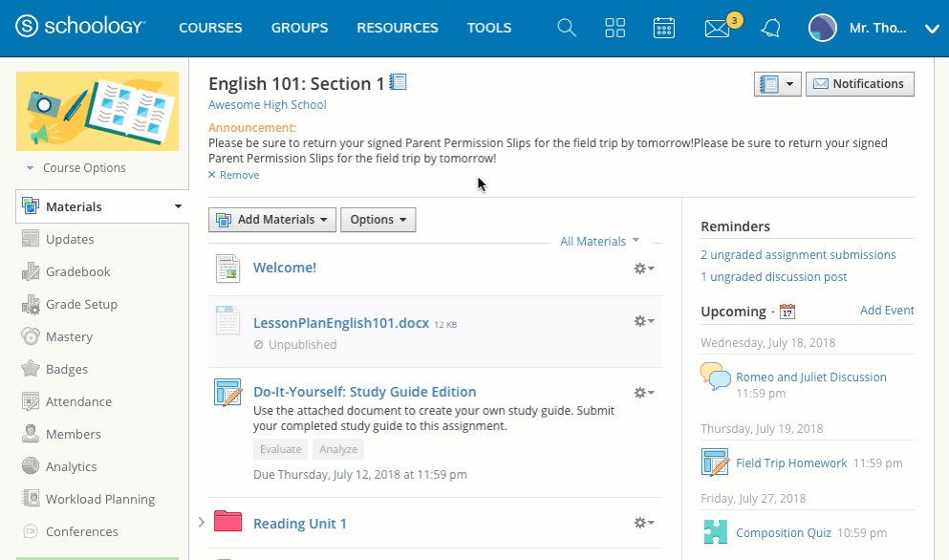The width and height of the screenshot is (949, 560).
Task: Select Gradebook in the sidebar
Action: click(x=77, y=272)
